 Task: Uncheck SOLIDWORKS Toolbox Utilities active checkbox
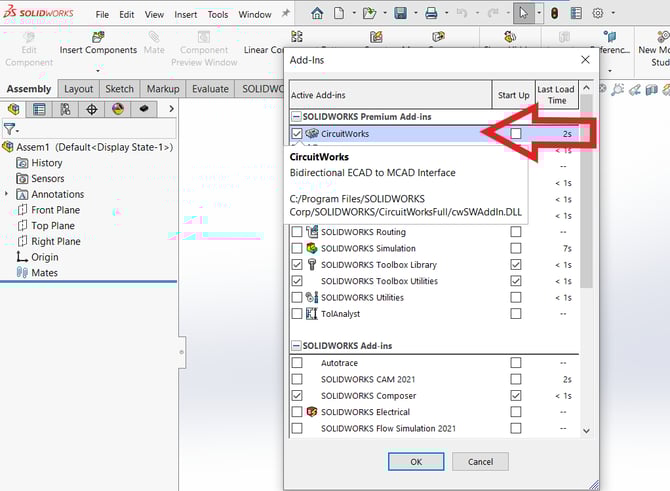coord(297,281)
